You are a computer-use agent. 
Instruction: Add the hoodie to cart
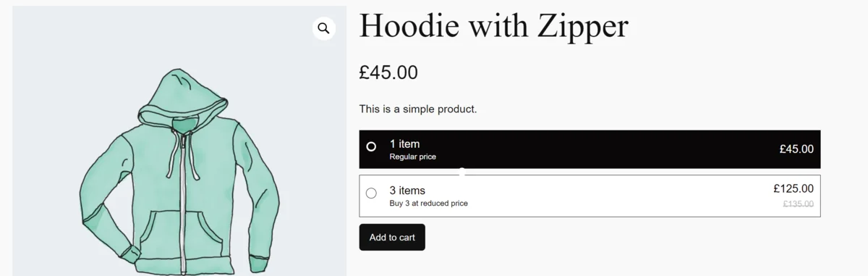point(392,237)
